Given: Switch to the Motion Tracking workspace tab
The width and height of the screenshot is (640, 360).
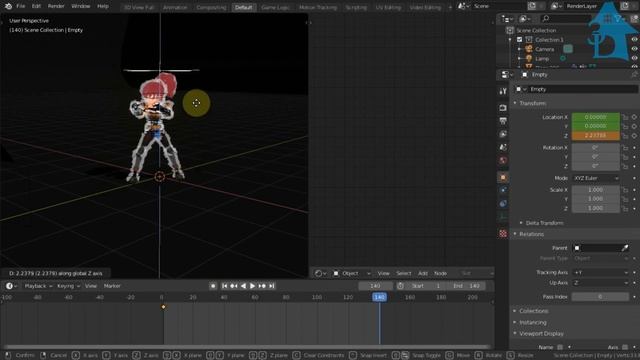Looking at the screenshot, I should (318, 7).
